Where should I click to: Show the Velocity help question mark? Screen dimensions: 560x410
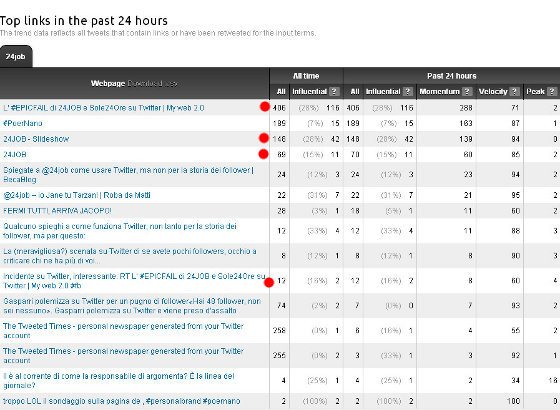point(514,91)
